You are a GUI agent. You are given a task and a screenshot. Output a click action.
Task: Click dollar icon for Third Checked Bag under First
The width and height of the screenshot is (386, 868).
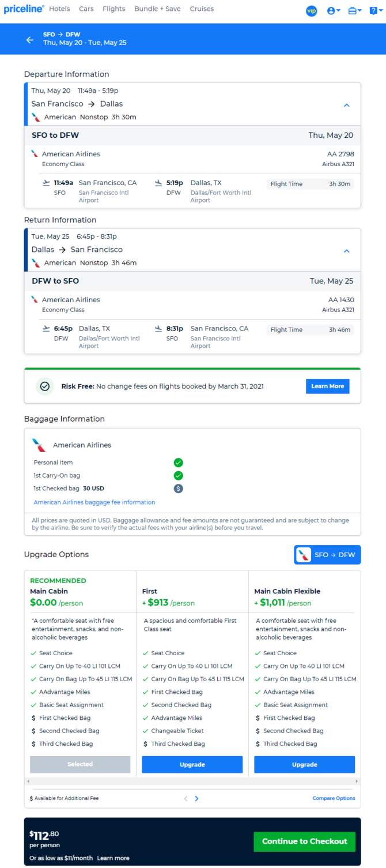pyautogui.click(x=146, y=744)
